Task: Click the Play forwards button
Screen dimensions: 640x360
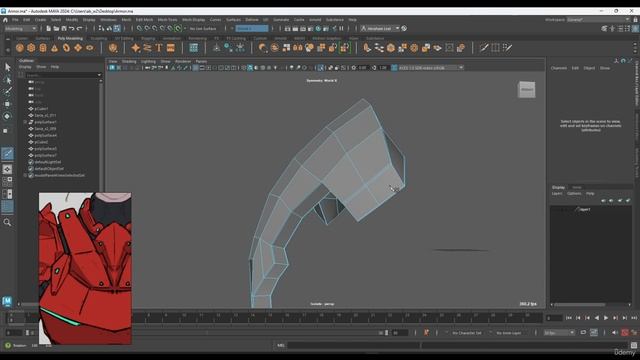Action: (x=606, y=318)
